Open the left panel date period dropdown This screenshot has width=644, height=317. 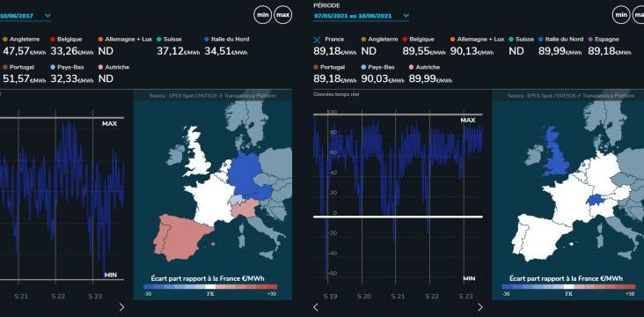tap(25, 16)
